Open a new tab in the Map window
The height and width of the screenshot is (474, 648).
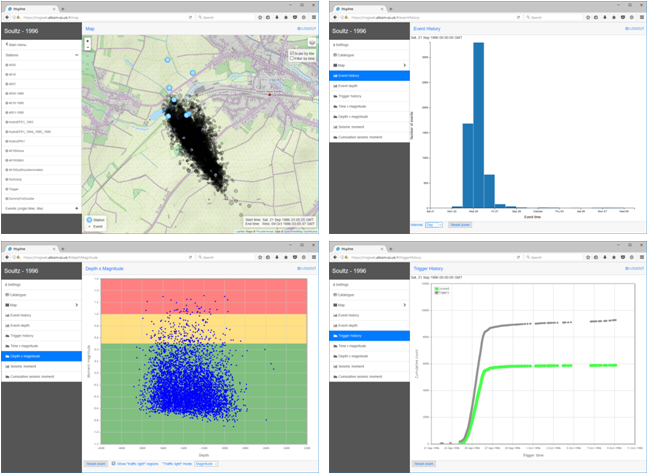[x=62, y=9]
